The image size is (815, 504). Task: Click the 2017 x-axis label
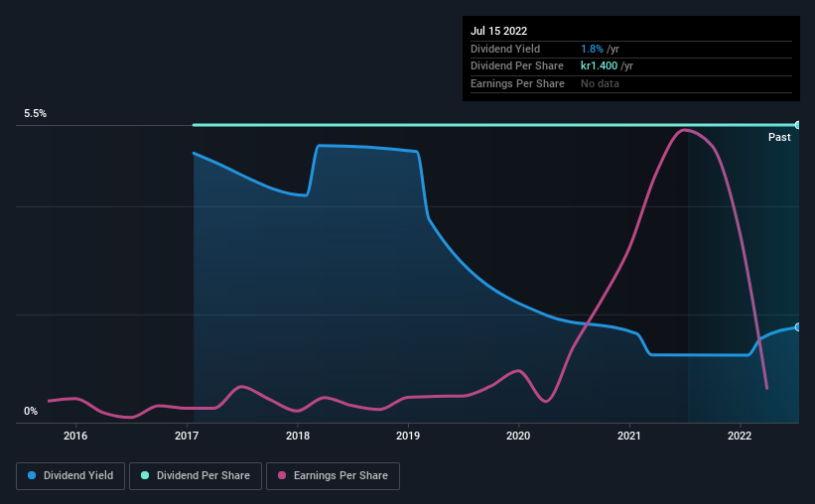click(x=187, y=436)
